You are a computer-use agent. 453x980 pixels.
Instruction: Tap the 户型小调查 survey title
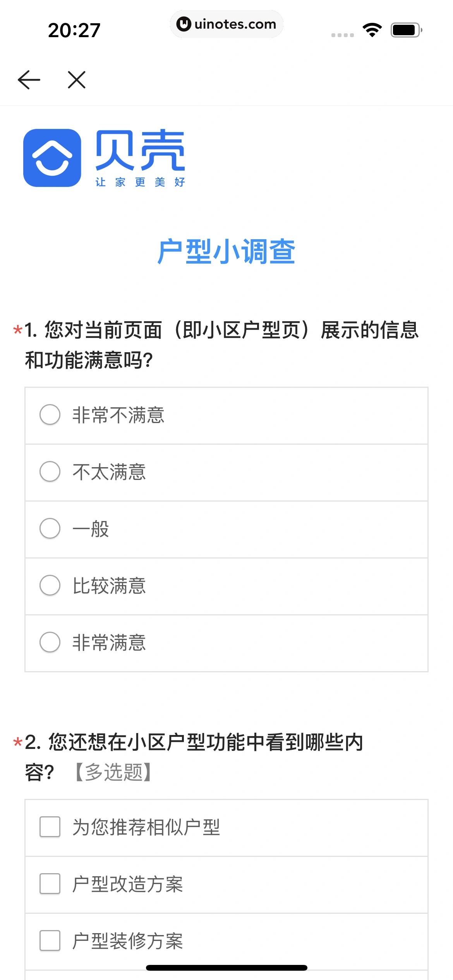click(226, 252)
